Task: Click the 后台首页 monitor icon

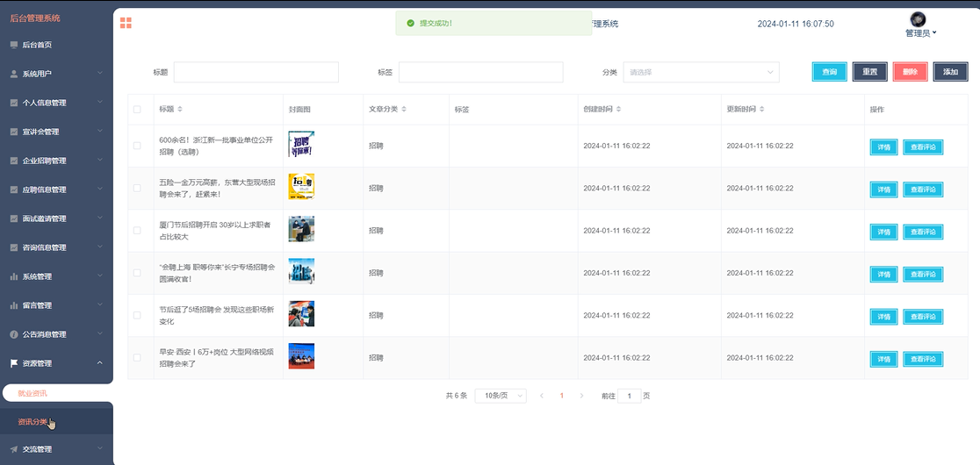Action: point(14,45)
